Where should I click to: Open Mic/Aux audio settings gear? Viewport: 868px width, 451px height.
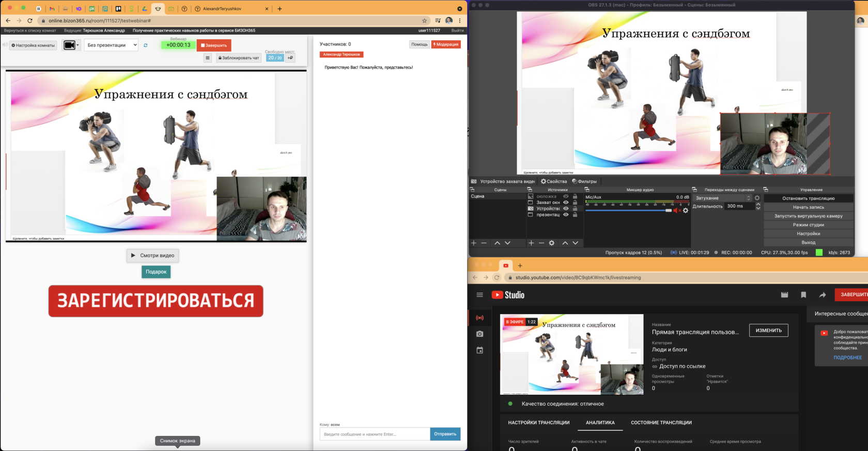point(686,210)
